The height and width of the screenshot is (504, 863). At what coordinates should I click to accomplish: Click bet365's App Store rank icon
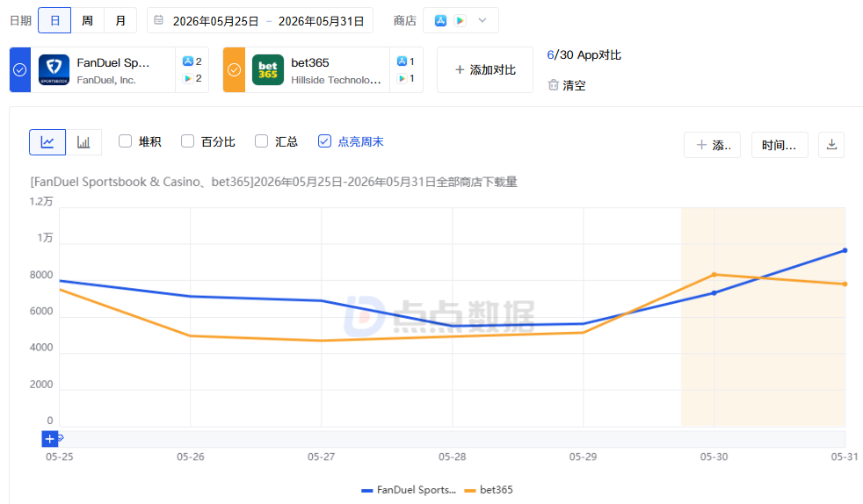click(x=402, y=61)
